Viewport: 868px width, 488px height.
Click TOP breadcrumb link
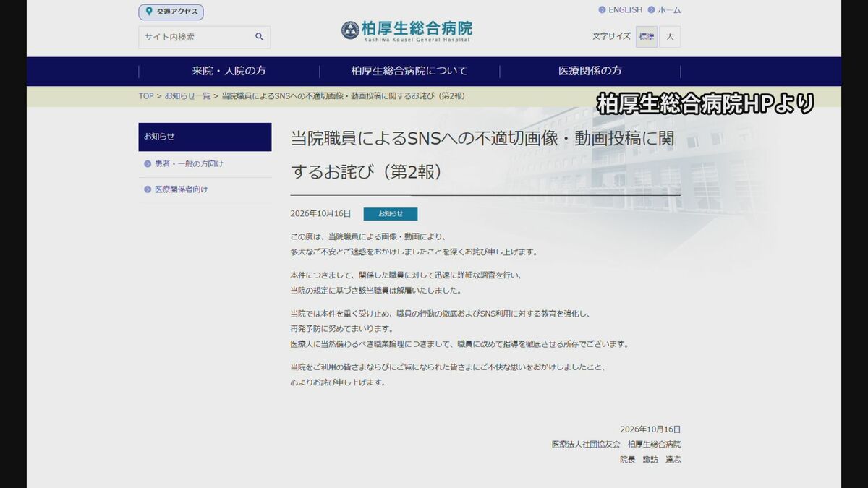(x=146, y=96)
